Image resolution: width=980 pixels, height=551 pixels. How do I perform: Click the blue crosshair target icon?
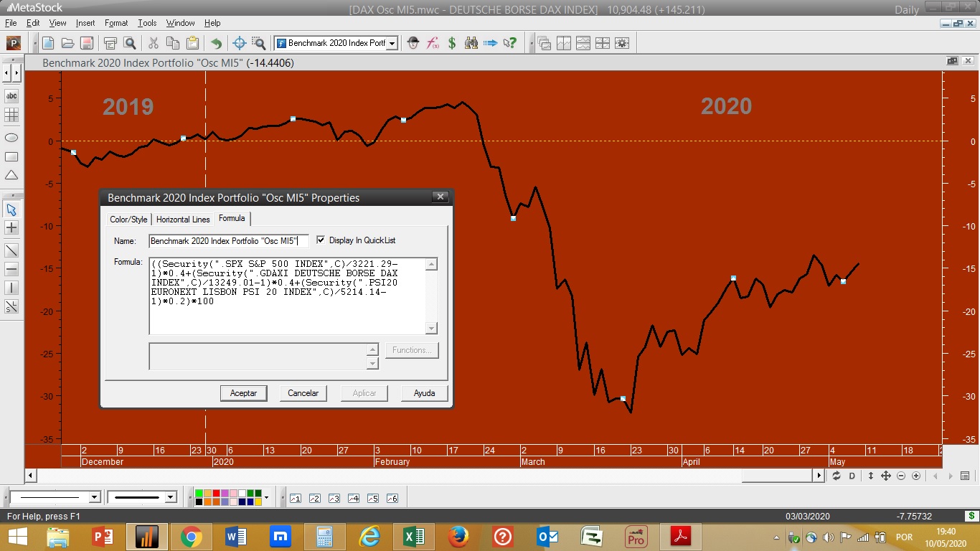click(240, 43)
